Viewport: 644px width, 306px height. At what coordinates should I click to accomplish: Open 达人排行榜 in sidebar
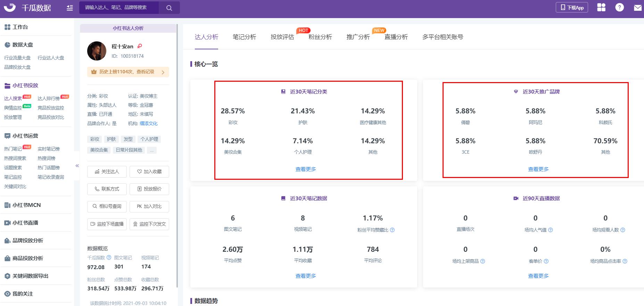pyautogui.click(x=49, y=98)
